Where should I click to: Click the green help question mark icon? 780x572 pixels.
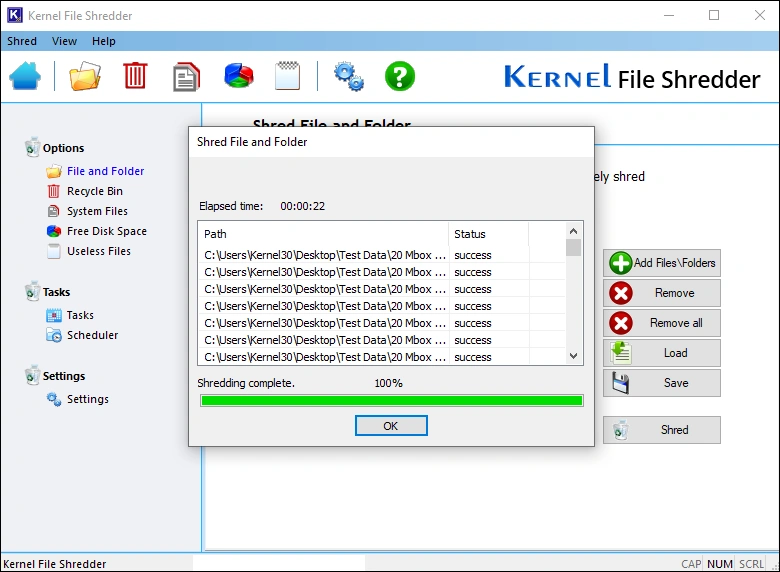coord(400,76)
